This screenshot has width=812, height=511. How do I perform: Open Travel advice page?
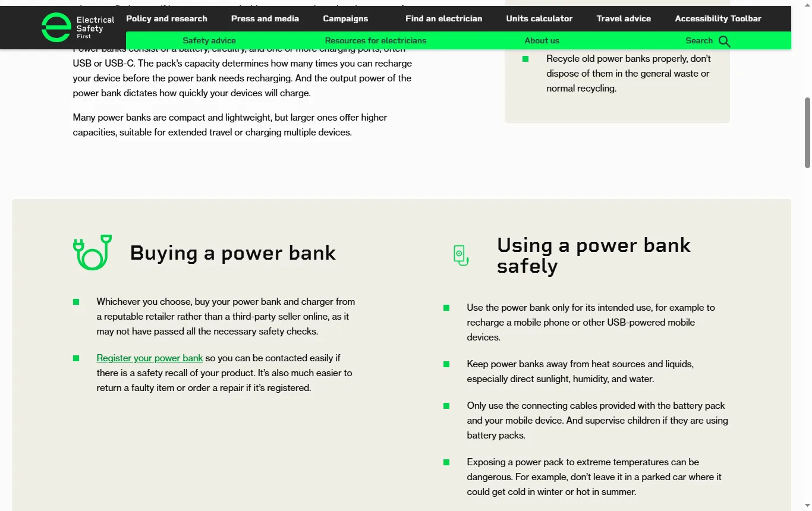tap(624, 18)
